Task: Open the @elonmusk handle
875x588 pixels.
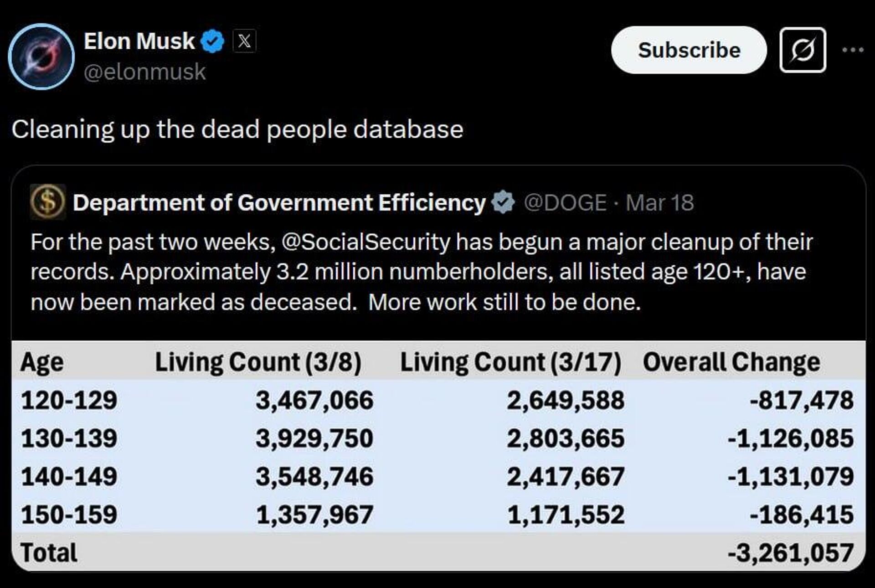Action: 145,71
